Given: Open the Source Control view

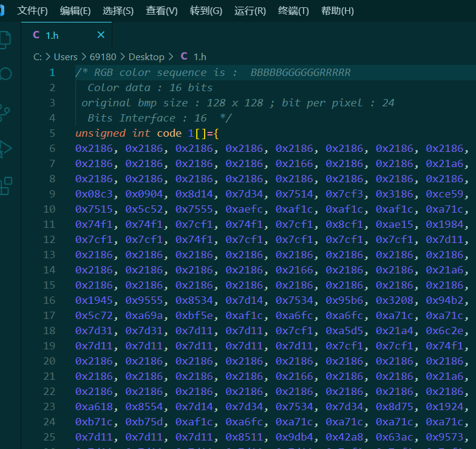Looking at the screenshot, I should tap(4, 113).
